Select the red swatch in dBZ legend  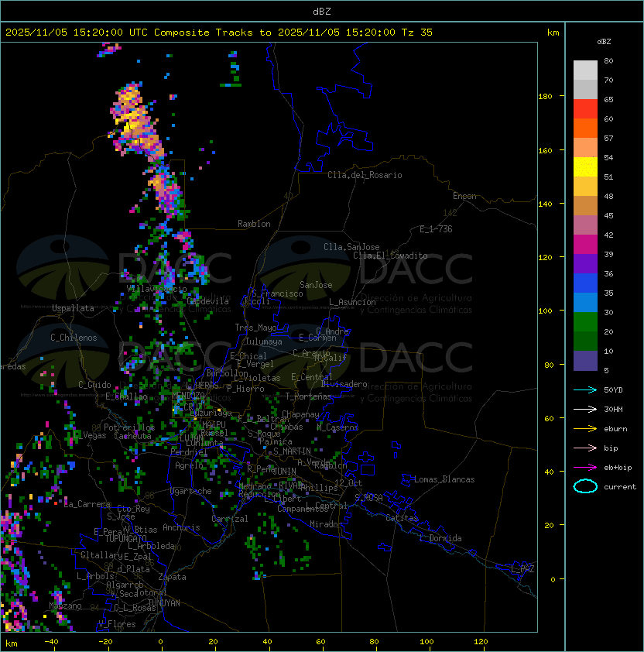coord(585,109)
